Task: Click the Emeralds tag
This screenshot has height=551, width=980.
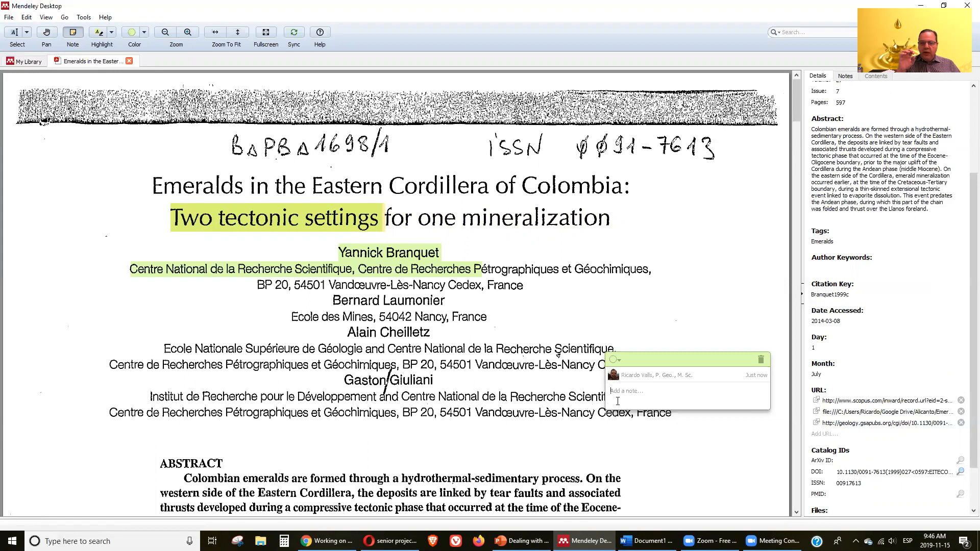Action: pyautogui.click(x=822, y=242)
